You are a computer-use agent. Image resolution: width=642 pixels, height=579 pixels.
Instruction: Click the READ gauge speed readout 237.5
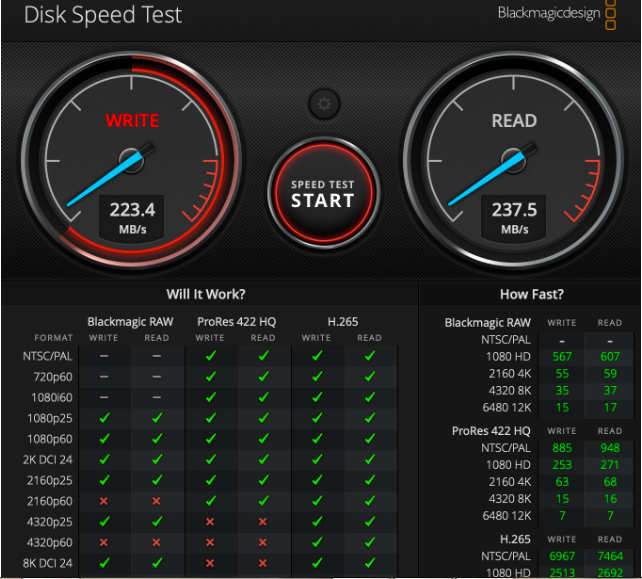[x=514, y=210]
